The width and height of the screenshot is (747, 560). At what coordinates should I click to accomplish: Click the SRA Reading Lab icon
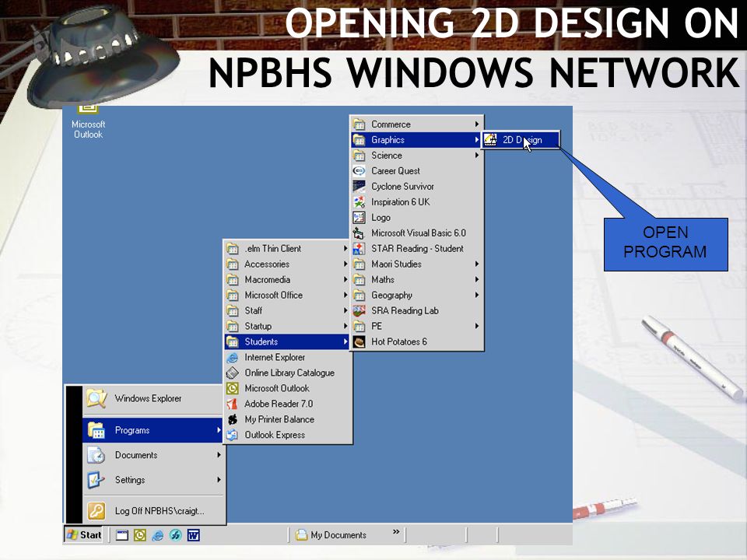(359, 311)
